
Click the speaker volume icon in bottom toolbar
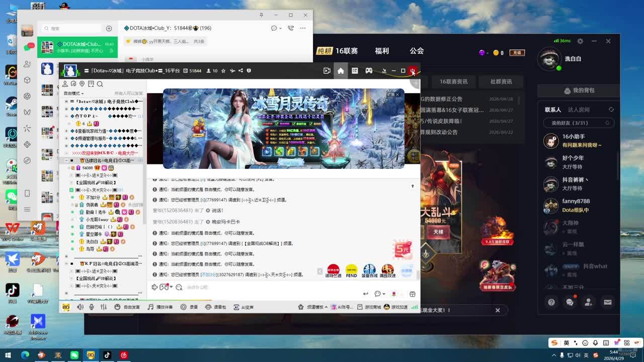pos(80,307)
